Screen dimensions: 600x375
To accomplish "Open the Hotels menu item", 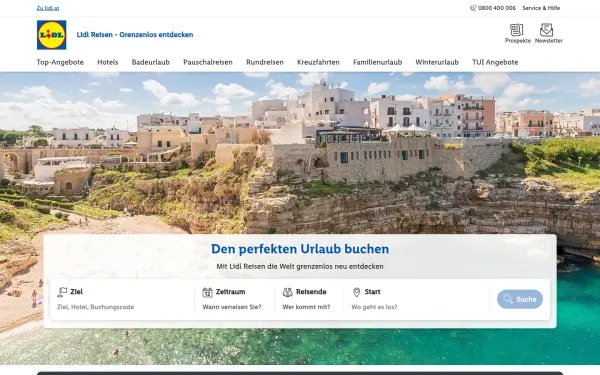I will (108, 62).
